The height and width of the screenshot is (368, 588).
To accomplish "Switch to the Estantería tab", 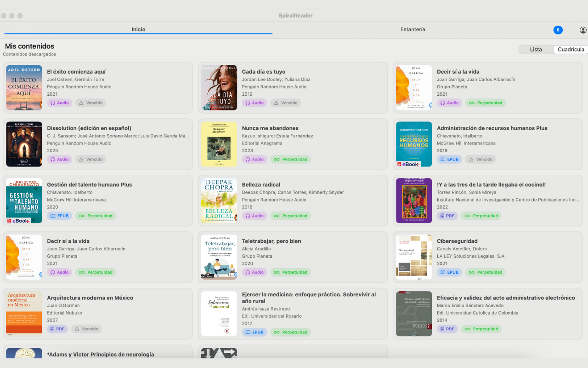I will click(413, 29).
